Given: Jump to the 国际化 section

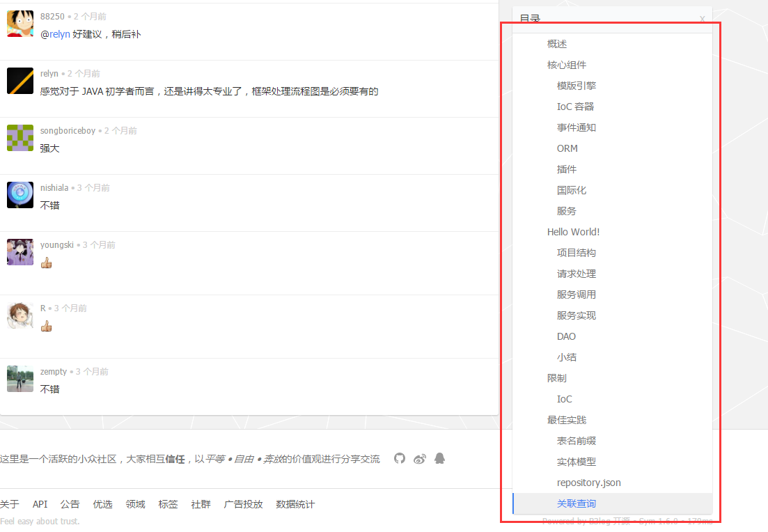Looking at the screenshot, I should point(572,191).
